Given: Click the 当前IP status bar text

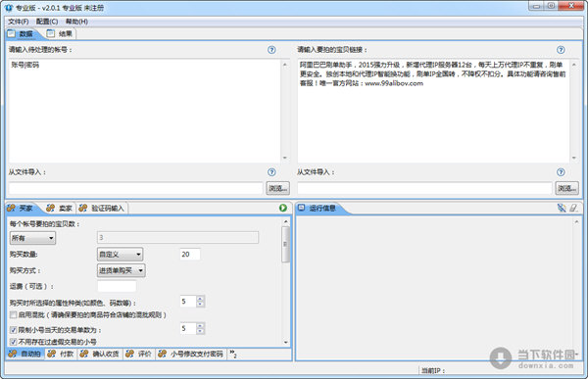Looking at the screenshot, I should pyautogui.click(x=433, y=371).
